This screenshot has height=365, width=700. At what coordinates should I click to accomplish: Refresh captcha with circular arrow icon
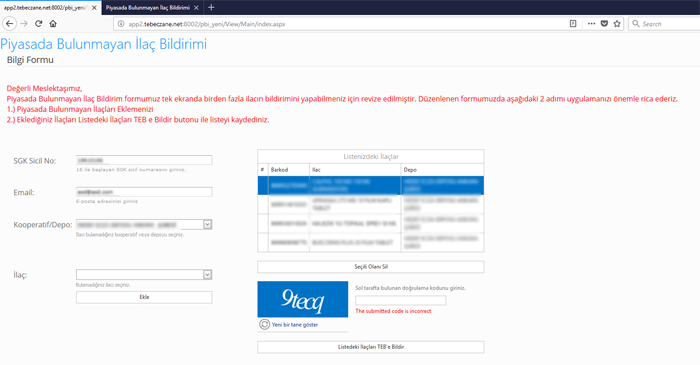(264, 324)
